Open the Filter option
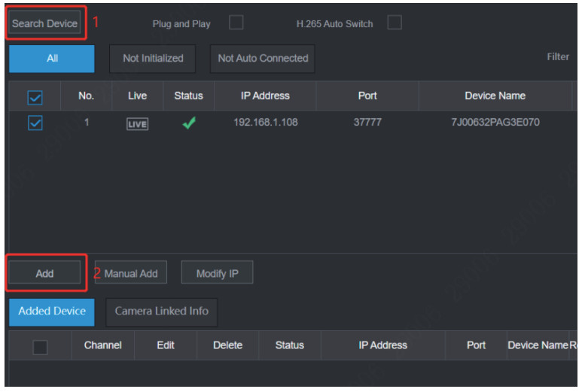The image size is (582, 392). 557,57
